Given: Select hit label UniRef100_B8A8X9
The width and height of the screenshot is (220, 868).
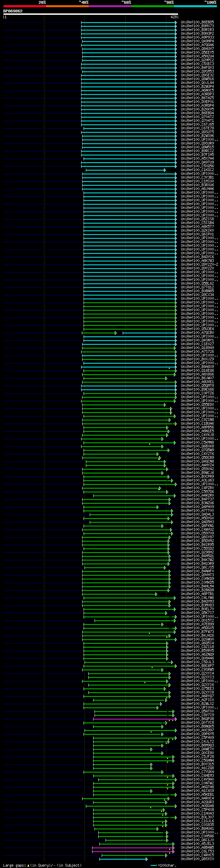Looking at the screenshot, I should pos(197,367).
